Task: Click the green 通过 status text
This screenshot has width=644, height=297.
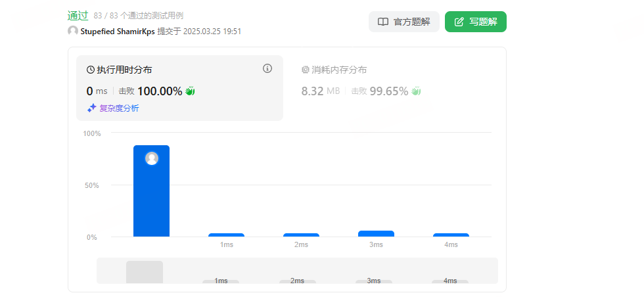Action: (78, 16)
